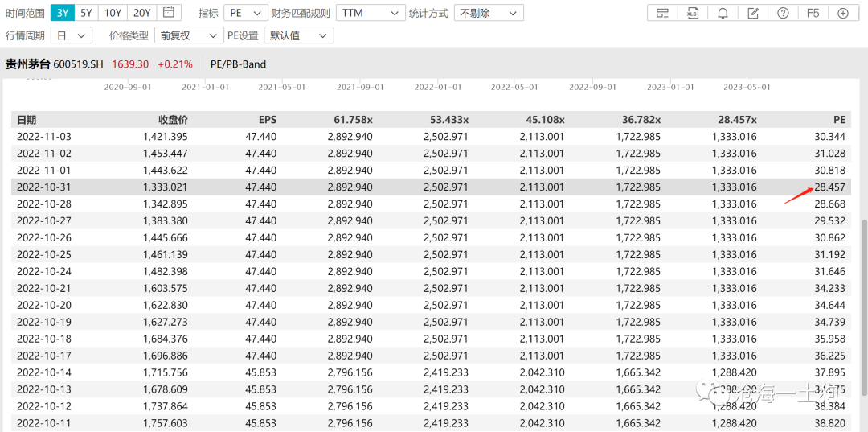The height and width of the screenshot is (432, 868).
Task: Click the PE column header
Action: click(x=839, y=120)
